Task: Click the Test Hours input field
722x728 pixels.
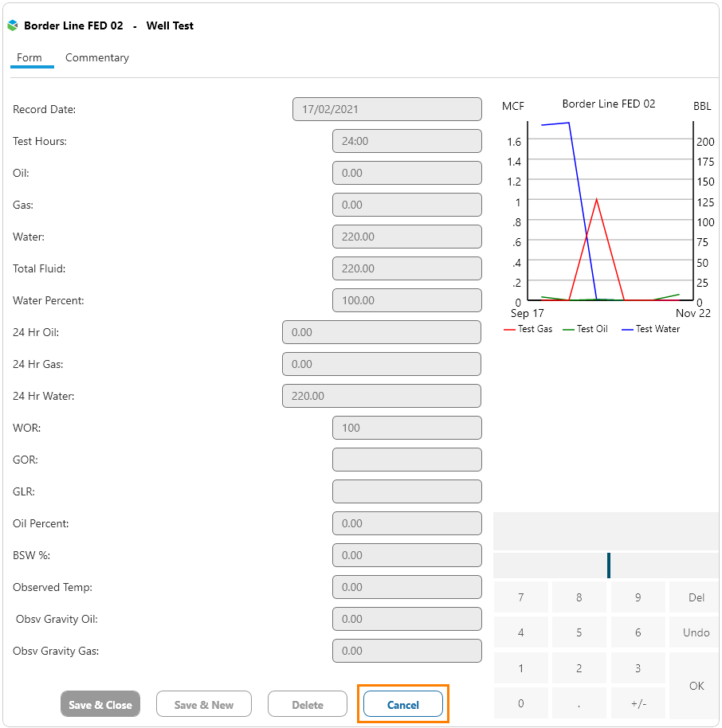Action: [x=406, y=141]
